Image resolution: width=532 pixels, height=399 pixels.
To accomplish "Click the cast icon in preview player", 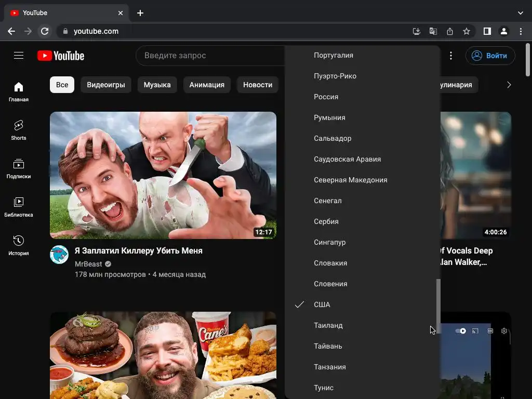I will 475,331.
